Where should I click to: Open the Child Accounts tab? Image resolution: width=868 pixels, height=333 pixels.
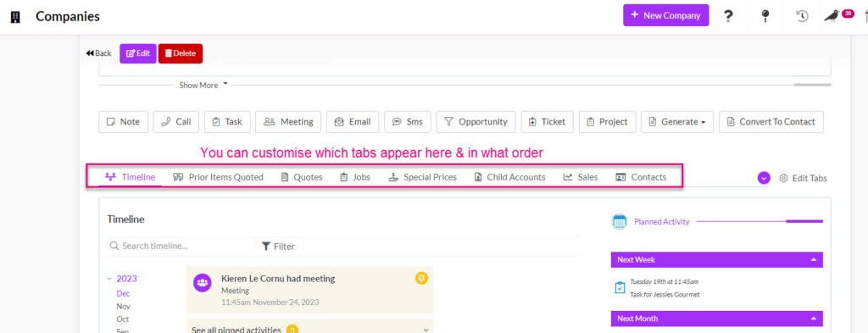tap(509, 178)
